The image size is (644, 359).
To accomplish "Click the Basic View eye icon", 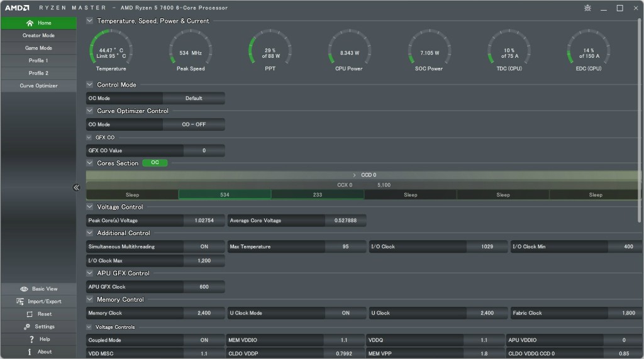I will pos(24,289).
